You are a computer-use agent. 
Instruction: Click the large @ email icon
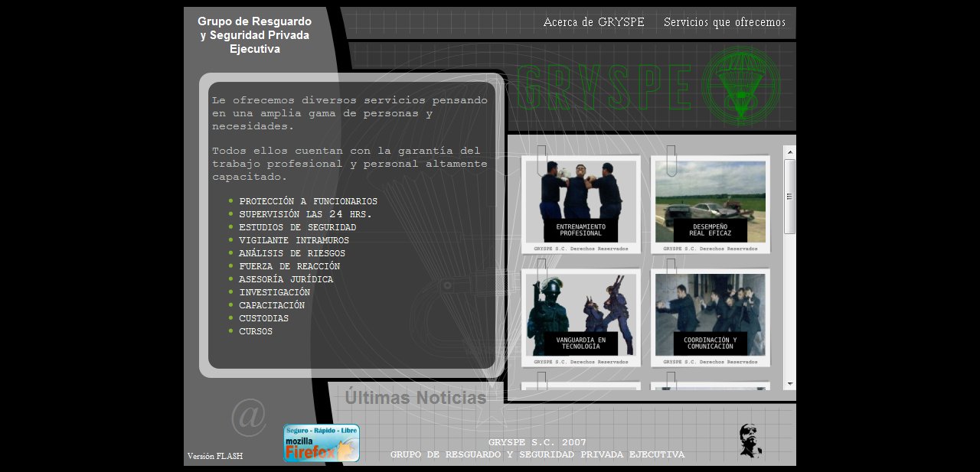(248, 416)
